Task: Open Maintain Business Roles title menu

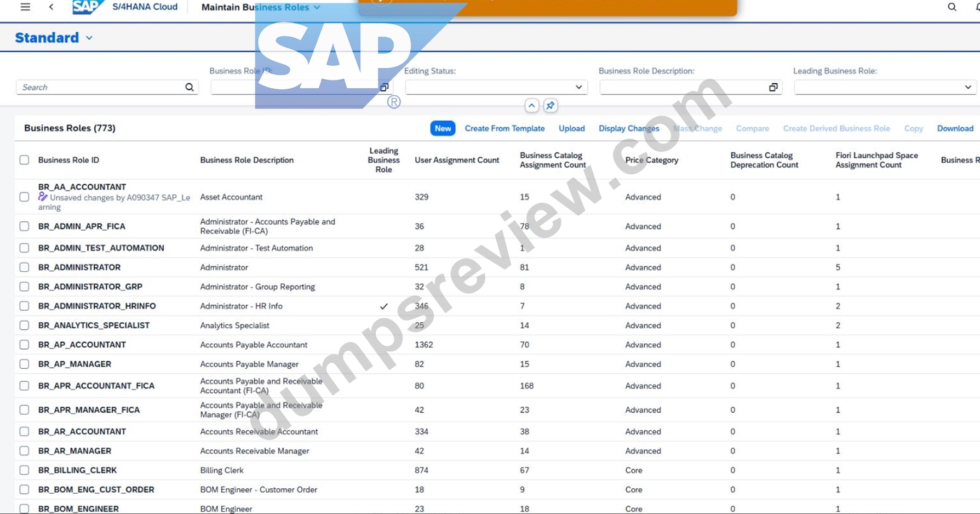Action: pos(261,7)
